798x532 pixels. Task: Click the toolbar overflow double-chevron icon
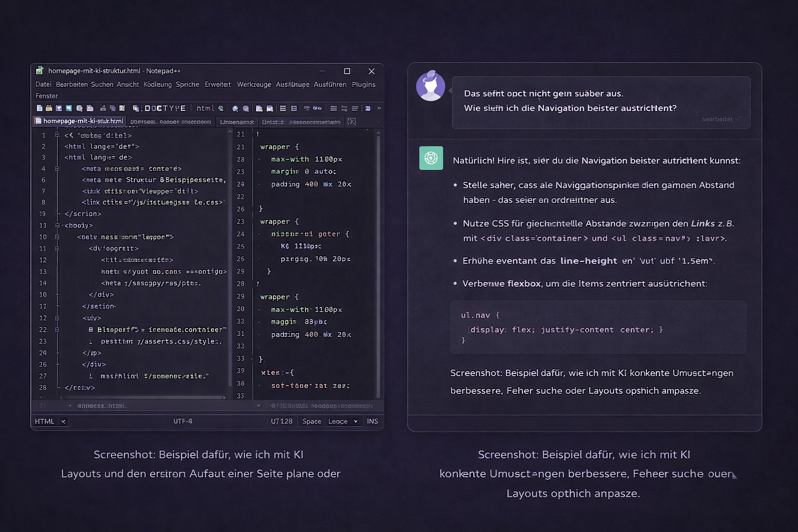[379, 109]
